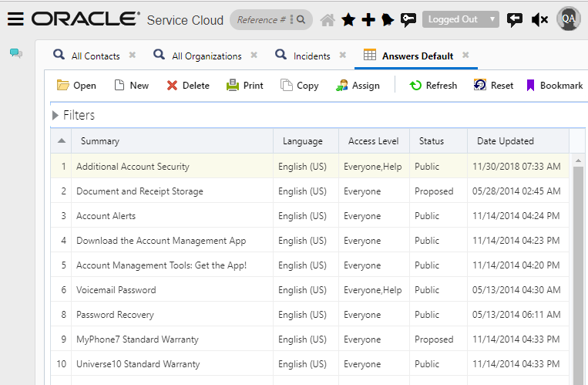The width and height of the screenshot is (588, 385).
Task: Select 'MyPhone7 Standard Warranty' row
Action: [x=310, y=339]
